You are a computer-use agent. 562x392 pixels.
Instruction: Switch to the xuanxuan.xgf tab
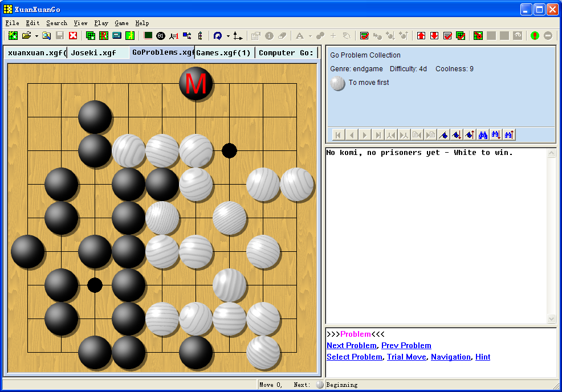click(x=36, y=52)
